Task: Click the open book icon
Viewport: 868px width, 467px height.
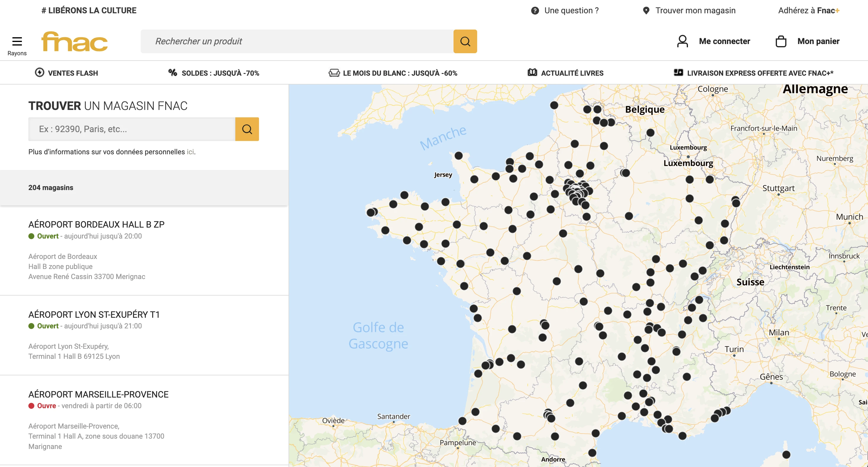Action: [532, 72]
